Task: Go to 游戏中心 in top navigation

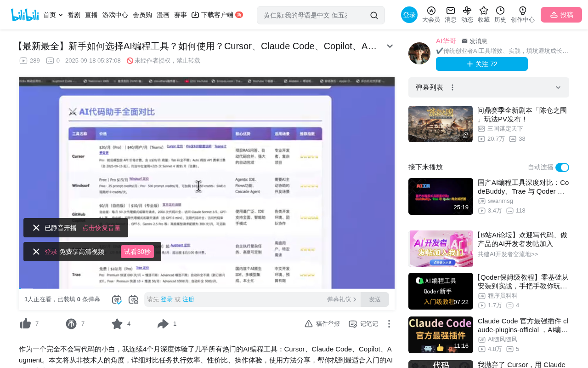Action: [x=115, y=15]
